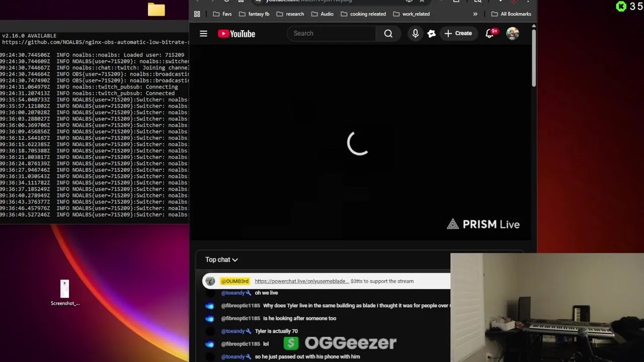The height and width of the screenshot is (362, 644).
Task: Click the wrench badge next to 'oh we live'
Action: pyautogui.click(x=249, y=293)
